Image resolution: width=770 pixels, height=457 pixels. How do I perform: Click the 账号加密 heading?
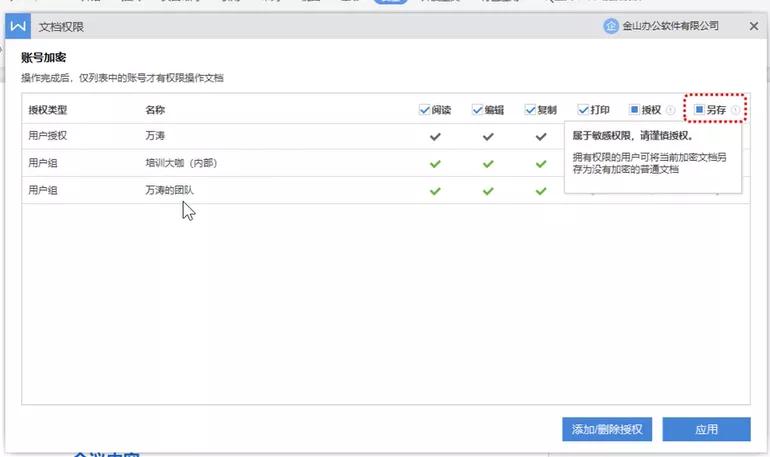point(44,57)
